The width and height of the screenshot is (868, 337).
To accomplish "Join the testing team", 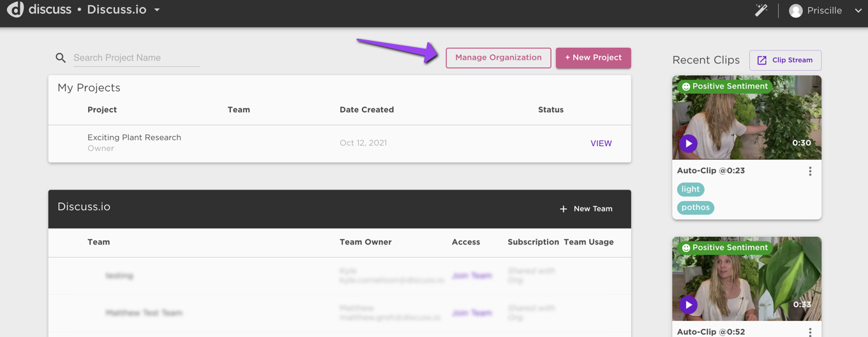I will [472, 276].
